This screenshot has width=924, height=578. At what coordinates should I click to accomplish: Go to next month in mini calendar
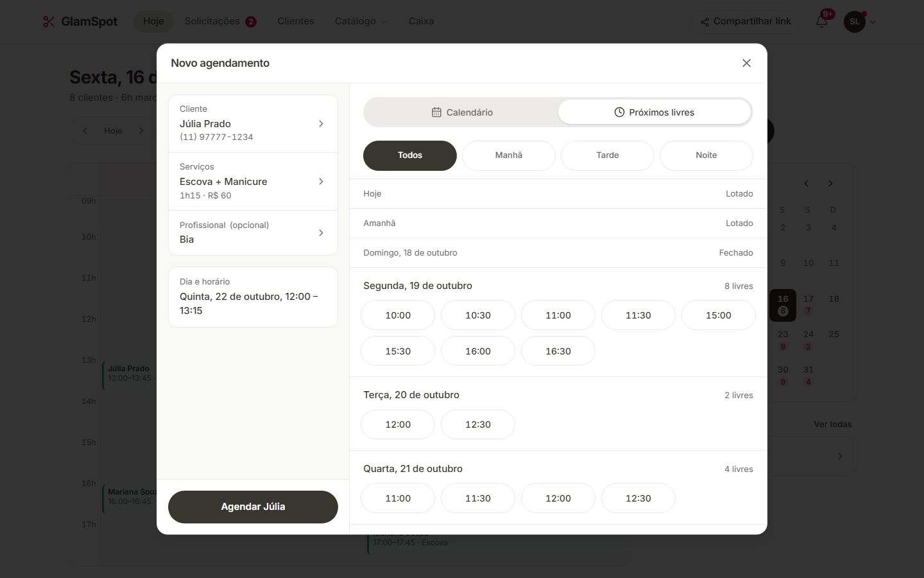830,184
